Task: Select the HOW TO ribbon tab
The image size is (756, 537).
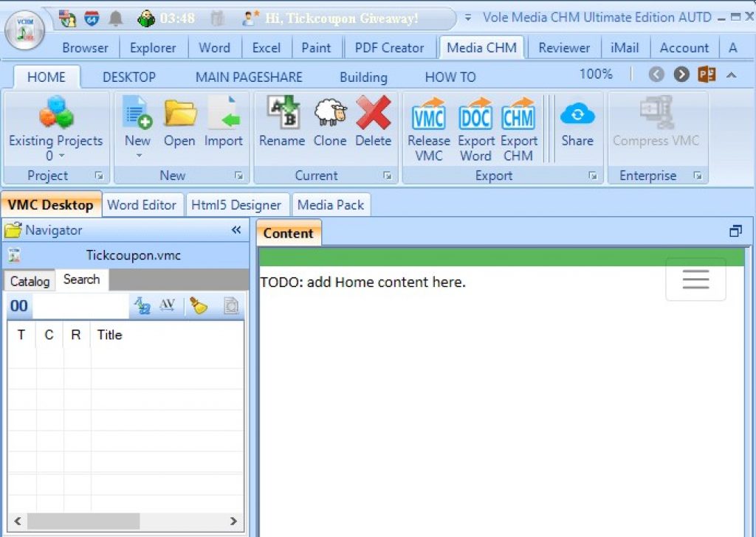Action: coord(450,77)
